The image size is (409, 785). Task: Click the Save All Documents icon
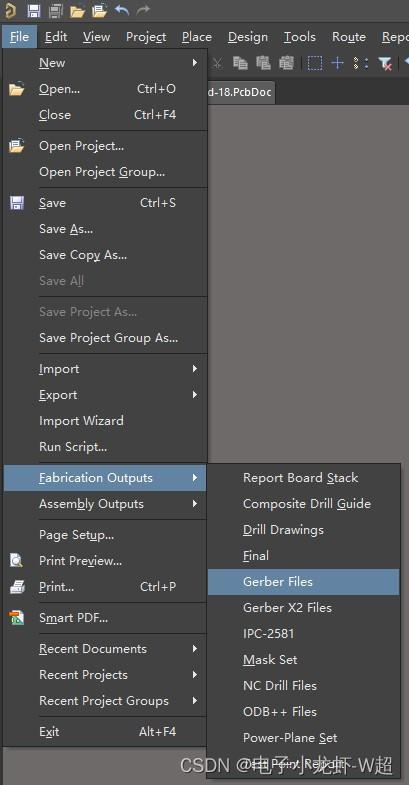(x=57, y=10)
